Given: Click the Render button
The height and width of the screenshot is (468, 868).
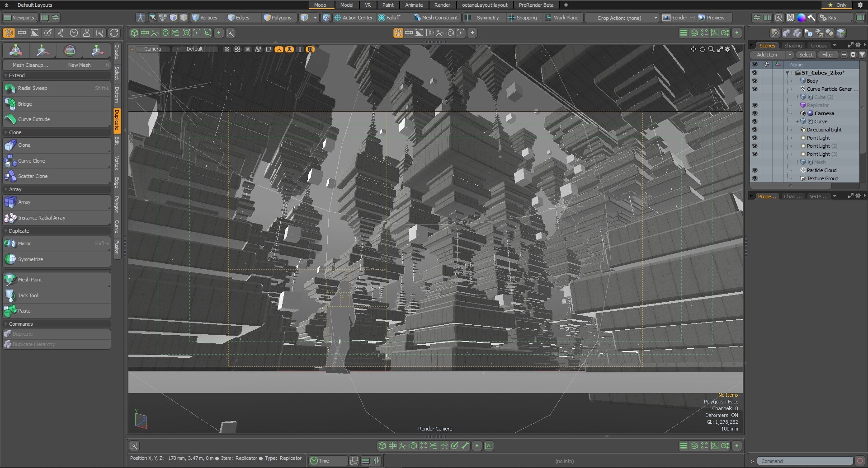Looking at the screenshot, I should pyautogui.click(x=678, y=18).
